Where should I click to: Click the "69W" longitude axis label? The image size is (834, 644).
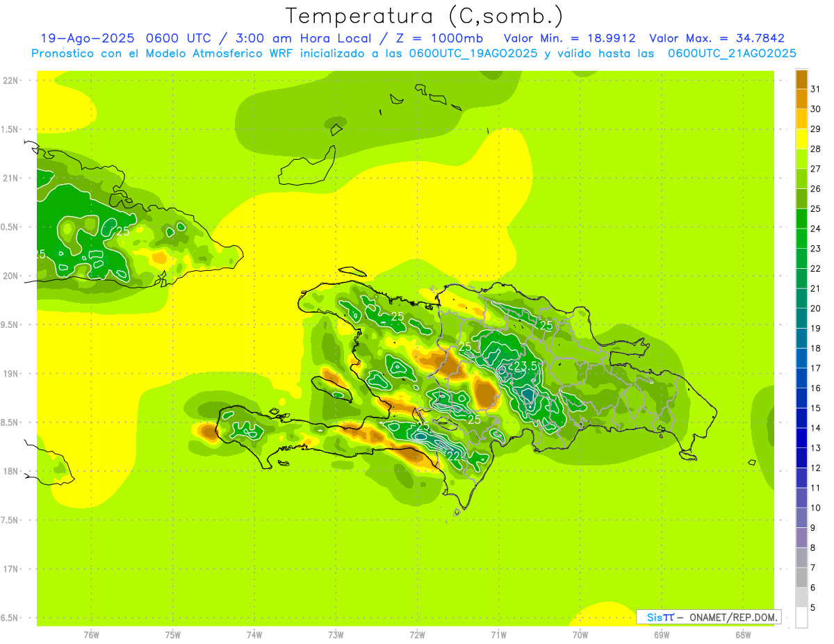[x=662, y=634]
